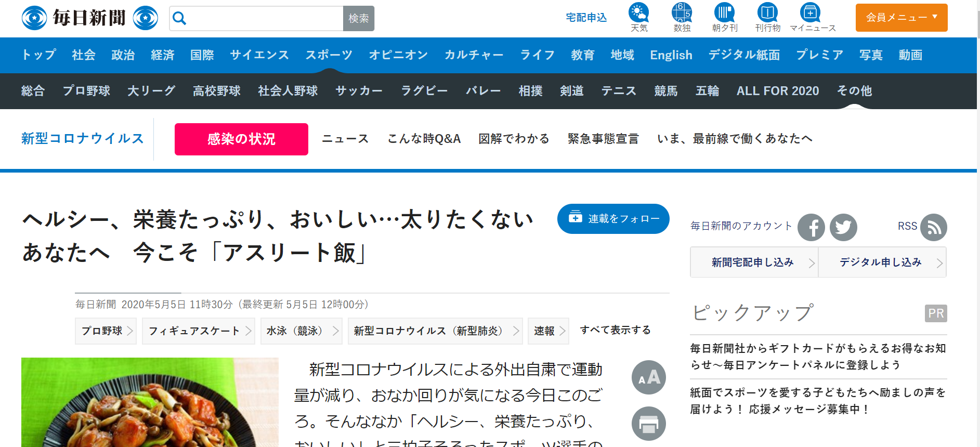Viewport: 980px width, 447px height.
Task: Click the プロ野球 article tag
Action: [106, 331]
